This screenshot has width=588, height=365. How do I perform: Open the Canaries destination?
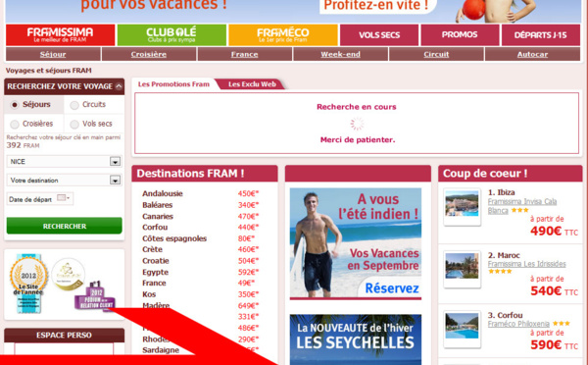coord(158,216)
